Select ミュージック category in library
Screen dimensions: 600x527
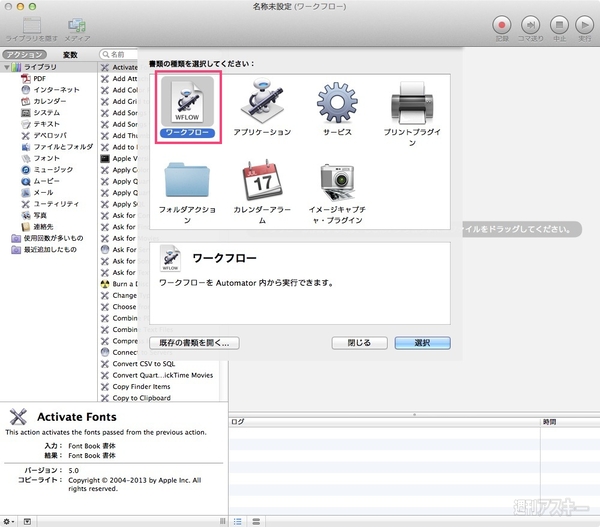pos(47,170)
